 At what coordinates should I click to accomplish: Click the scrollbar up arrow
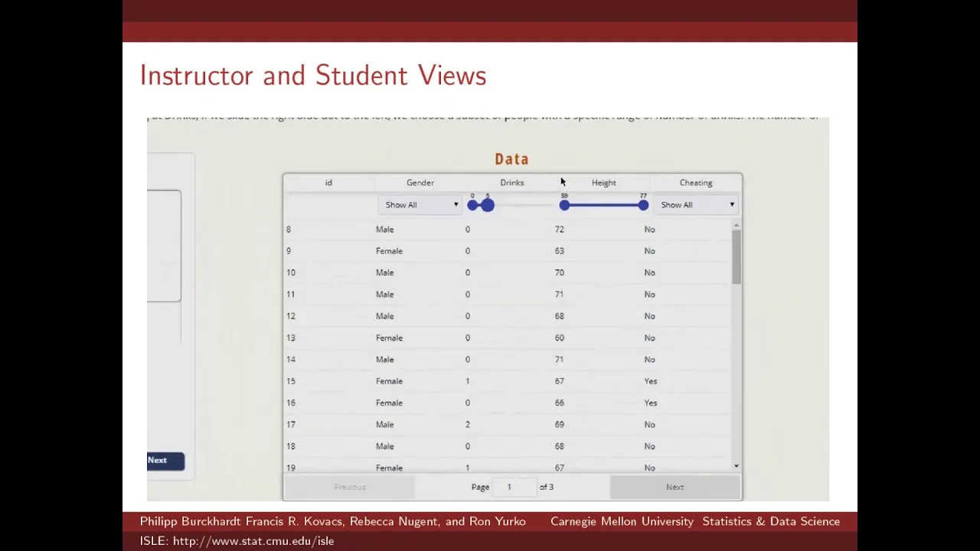(x=737, y=225)
